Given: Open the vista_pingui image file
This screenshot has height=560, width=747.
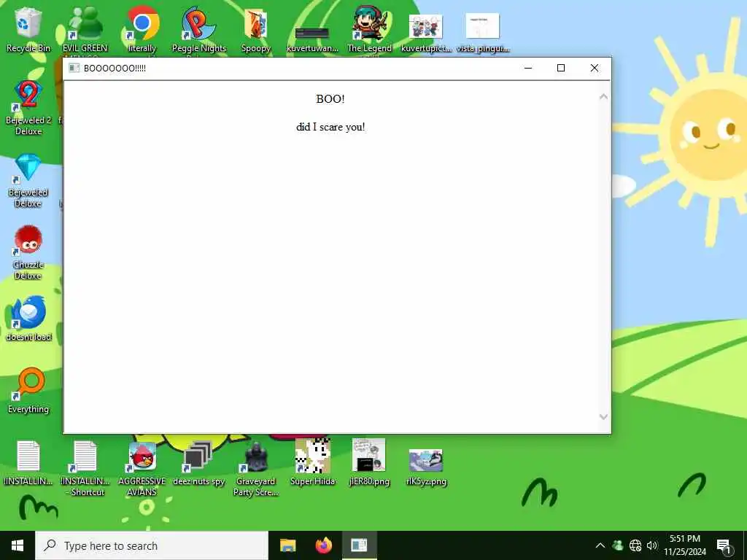Looking at the screenshot, I should point(483,34).
